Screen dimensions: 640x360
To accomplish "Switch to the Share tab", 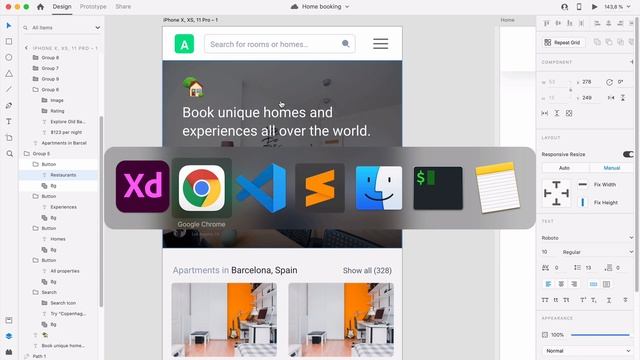I will [123, 7].
